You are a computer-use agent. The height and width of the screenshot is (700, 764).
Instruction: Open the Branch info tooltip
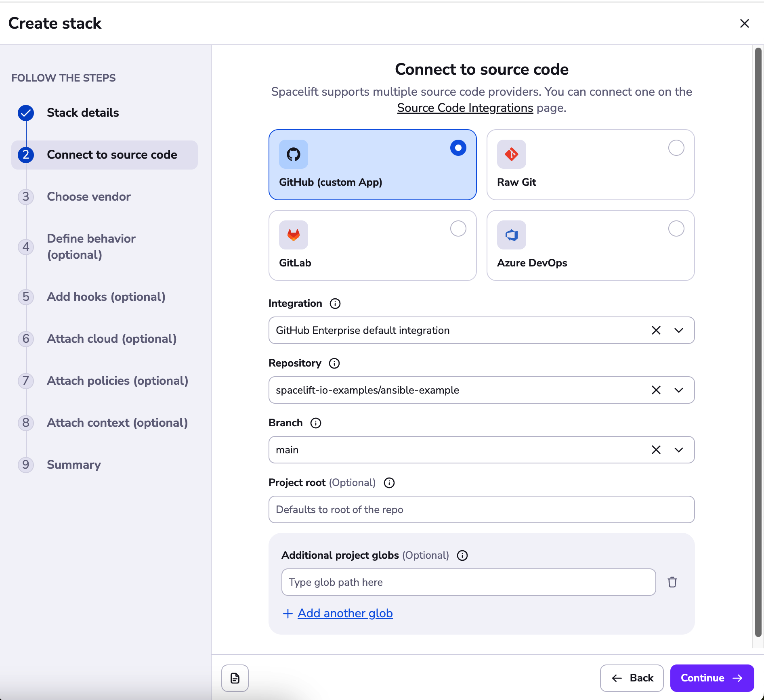[x=315, y=423]
